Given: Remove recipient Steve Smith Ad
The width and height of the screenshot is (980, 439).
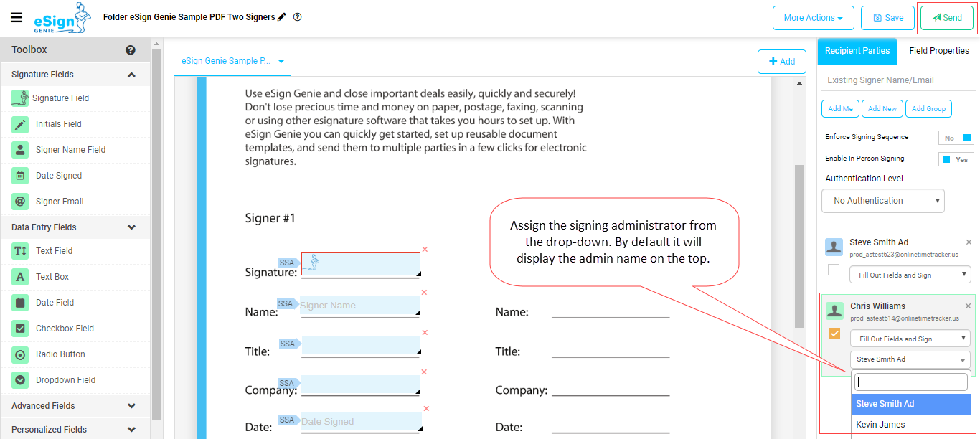Looking at the screenshot, I should (x=969, y=242).
